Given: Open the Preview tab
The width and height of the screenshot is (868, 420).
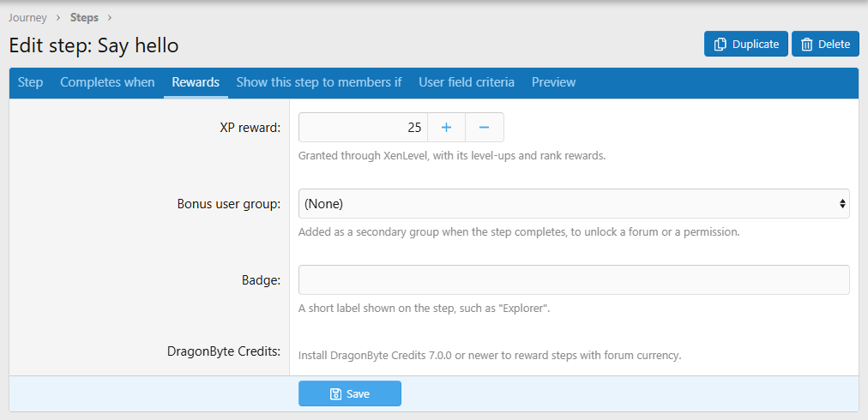Looking at the screenshot, I should 553,82.
